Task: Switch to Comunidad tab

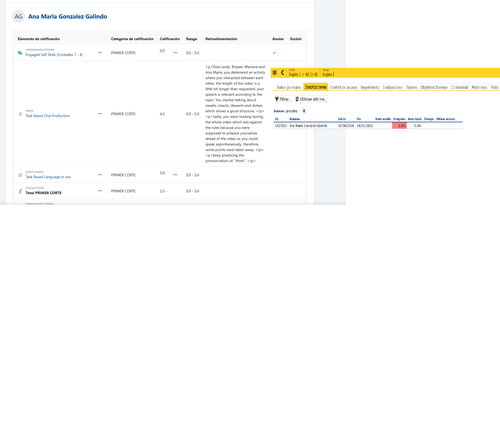Action: [459, 87]
